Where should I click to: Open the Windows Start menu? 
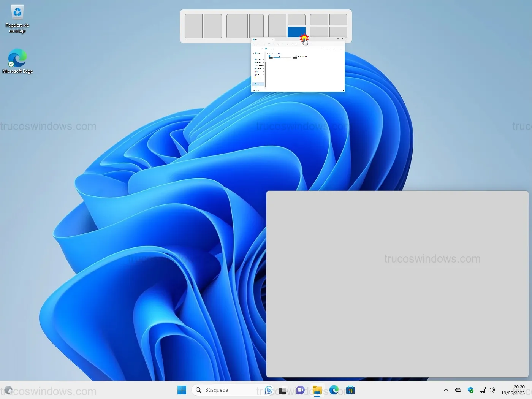tap(182, 390)
